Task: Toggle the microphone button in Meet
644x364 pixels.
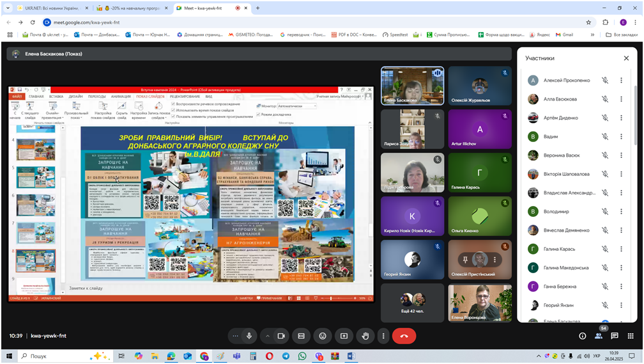Action: coord(249,336)
